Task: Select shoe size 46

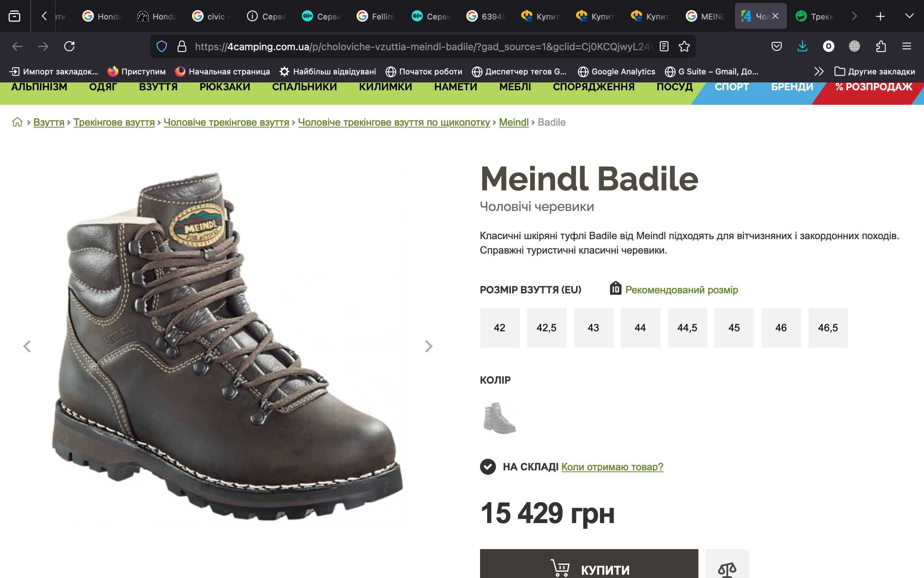Action: pos(781,328)
